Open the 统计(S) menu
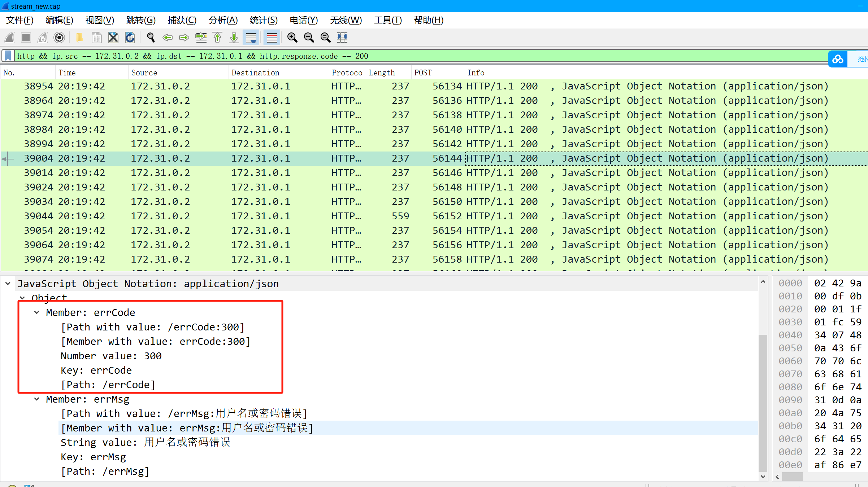Screen dimensions: 868x487 pos(264,20)
